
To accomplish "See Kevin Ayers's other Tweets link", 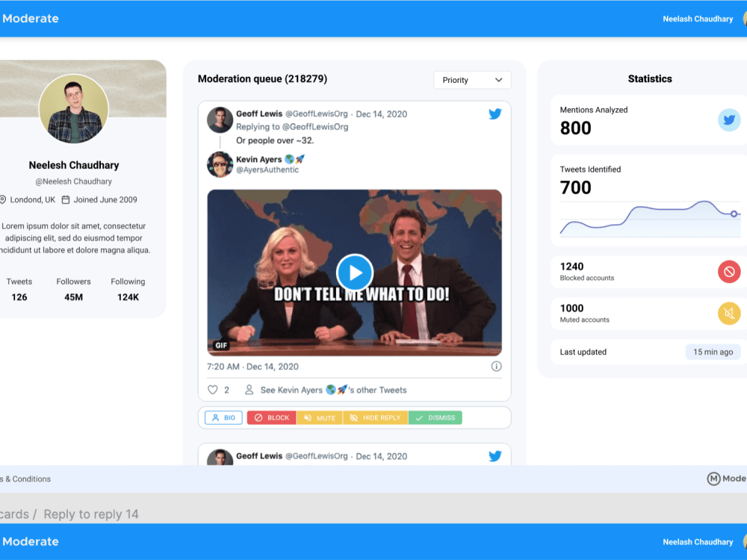I will (333, 390).
